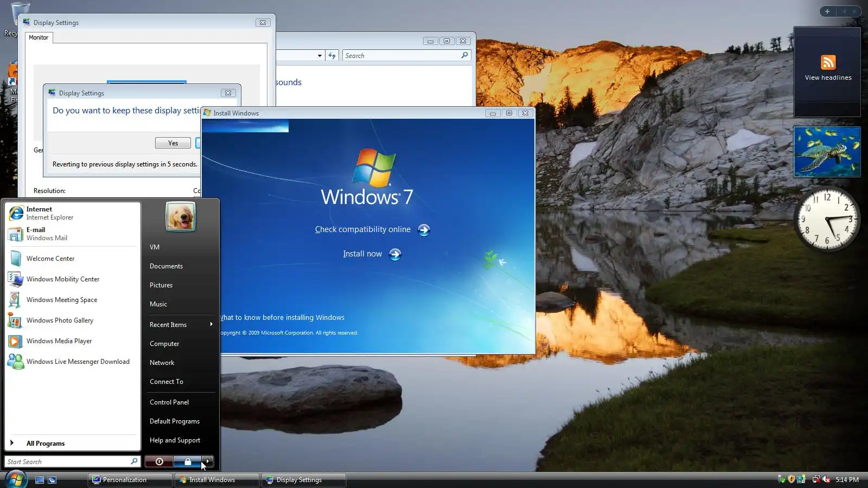
Task: Click the 5:14 PM taskbar clock
Action: click(x=847, y=480)
